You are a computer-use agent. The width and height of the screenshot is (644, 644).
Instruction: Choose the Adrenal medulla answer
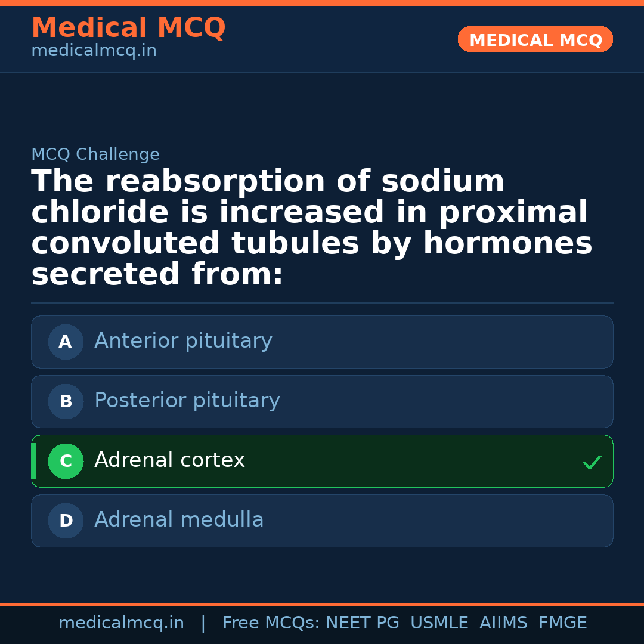(x=179, y=520)
